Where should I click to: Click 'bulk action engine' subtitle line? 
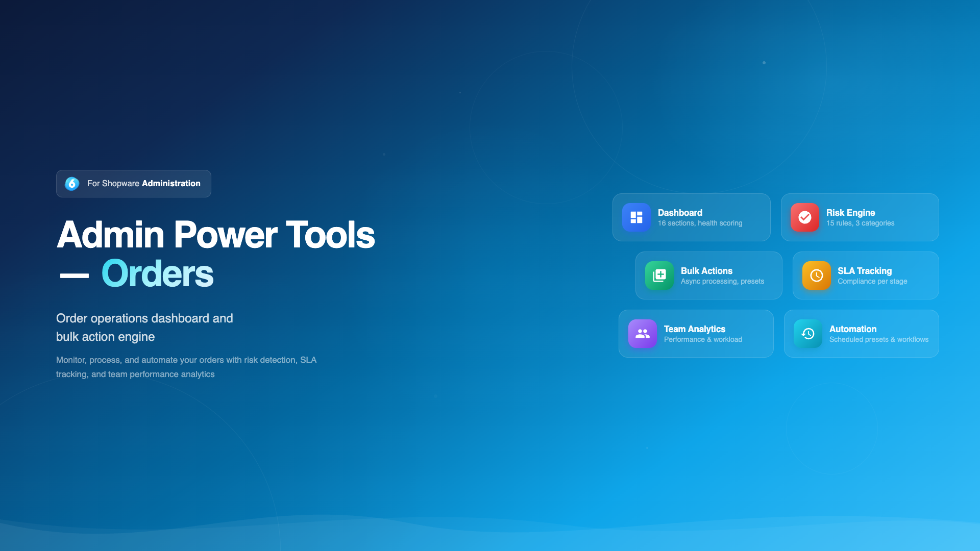(x=105, y=337)
